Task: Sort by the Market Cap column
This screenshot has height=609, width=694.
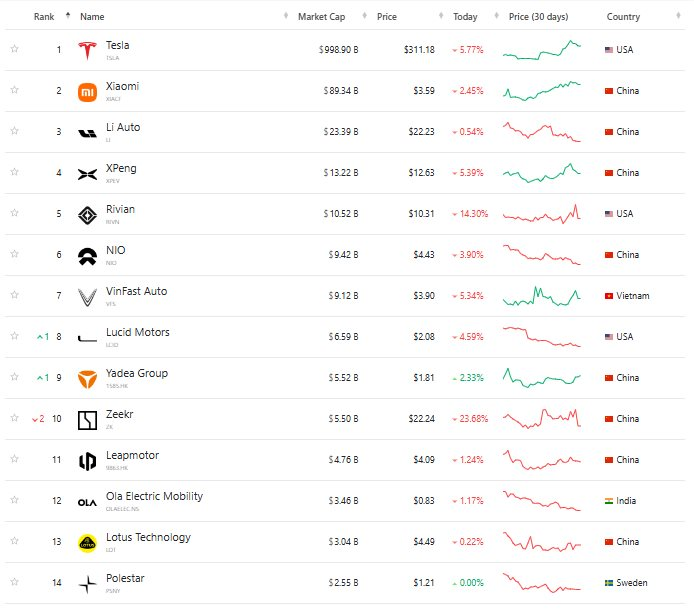Action: 320,17
